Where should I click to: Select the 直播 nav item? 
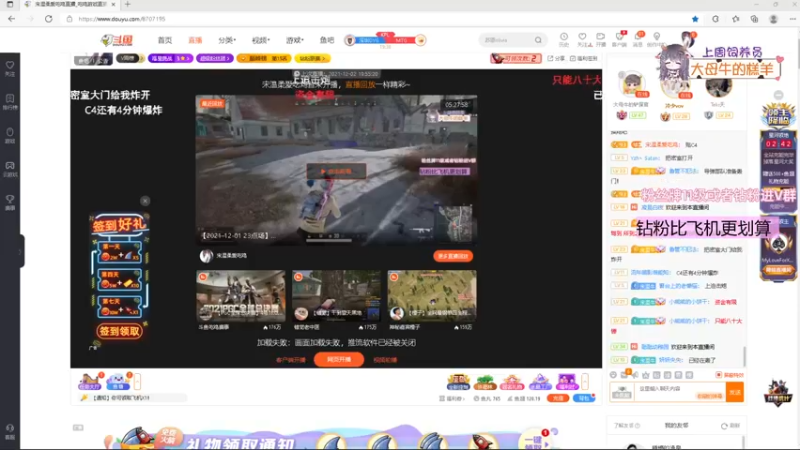pyautogui.click(x=195, y=40)
